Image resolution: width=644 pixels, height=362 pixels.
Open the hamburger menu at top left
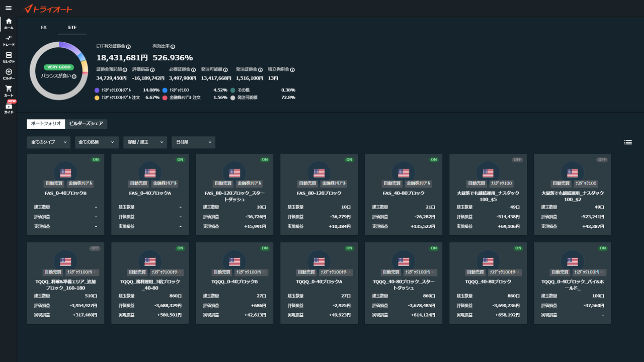click(x=8, y=8)
